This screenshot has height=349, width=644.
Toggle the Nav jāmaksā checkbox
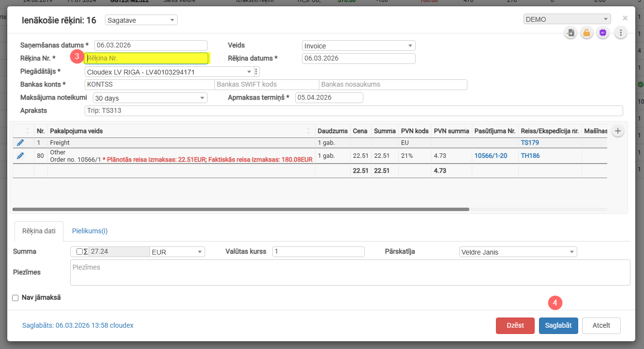[15, 298]
